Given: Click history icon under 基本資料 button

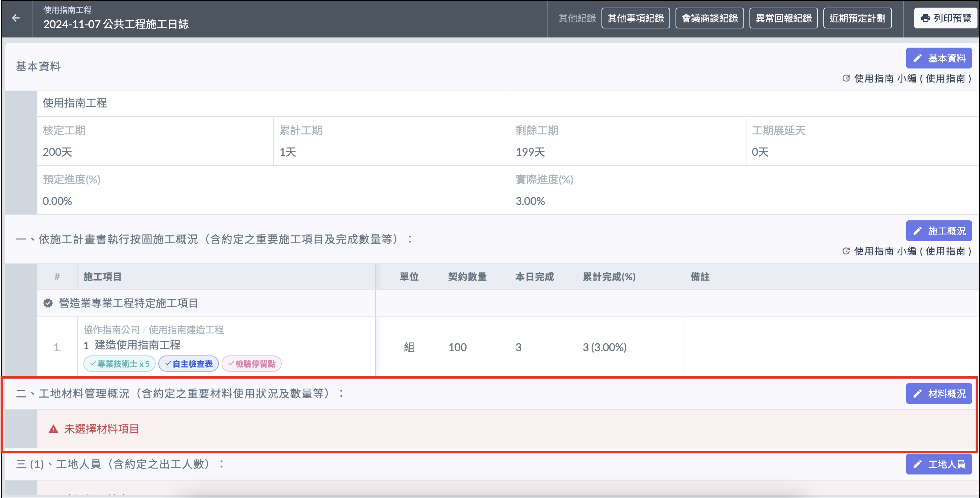Looking at the screenshot, I should [846, 78].
